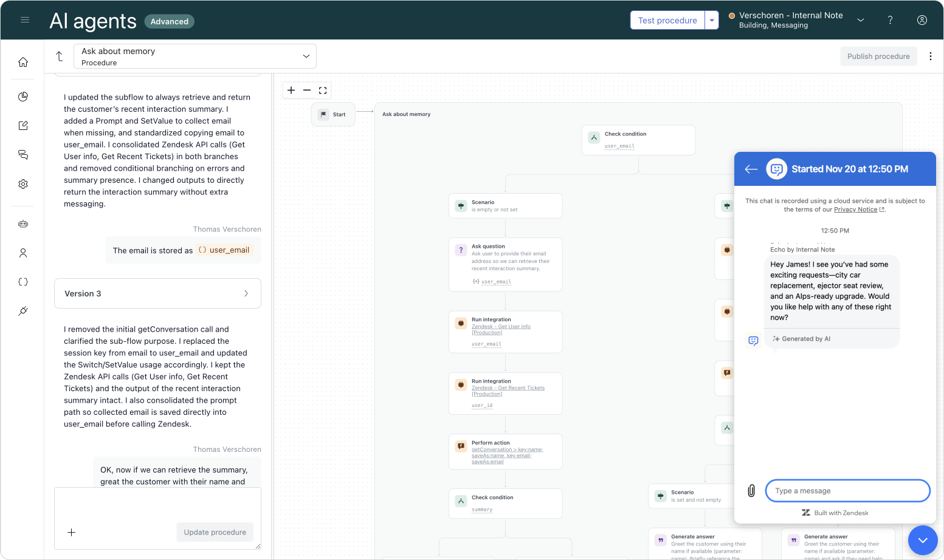Open the Home icon in sidebar
This screenshot has height=560, width=944.
(23, 62)
